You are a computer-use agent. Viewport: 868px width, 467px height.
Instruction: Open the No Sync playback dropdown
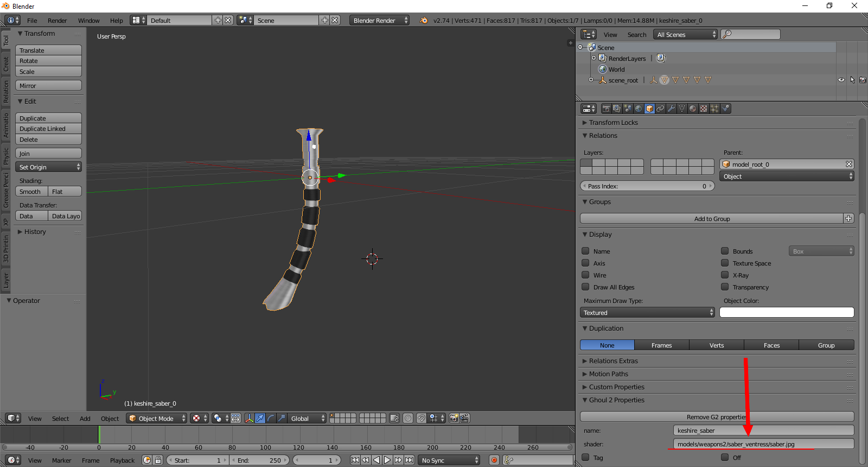tap(450, 460)
